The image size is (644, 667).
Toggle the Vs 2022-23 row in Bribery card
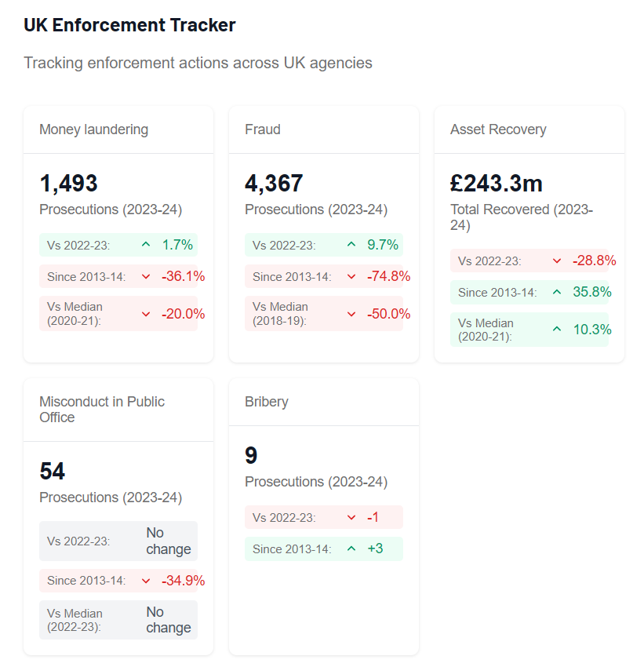tap(323, 517)
